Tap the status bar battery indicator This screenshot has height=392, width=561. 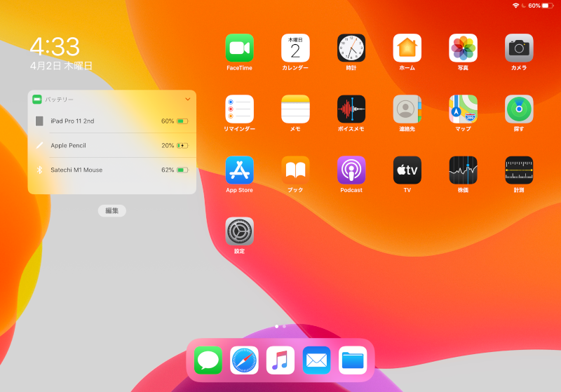pos(548,6)
